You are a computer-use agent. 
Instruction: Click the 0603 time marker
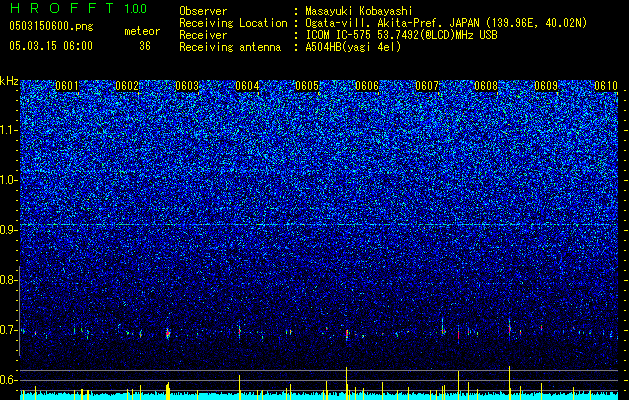coord(187,86)
